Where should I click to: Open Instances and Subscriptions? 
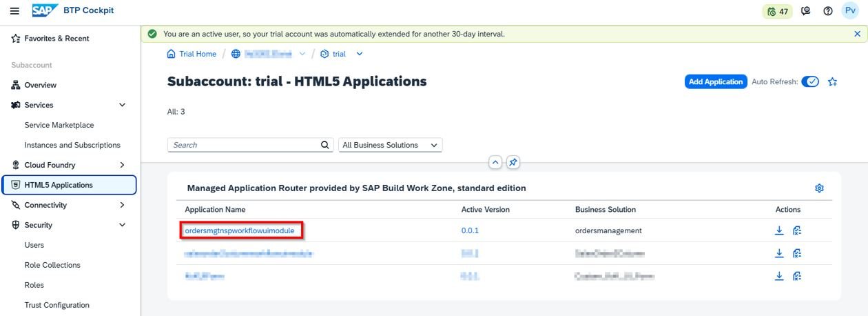tap(72, 145)
